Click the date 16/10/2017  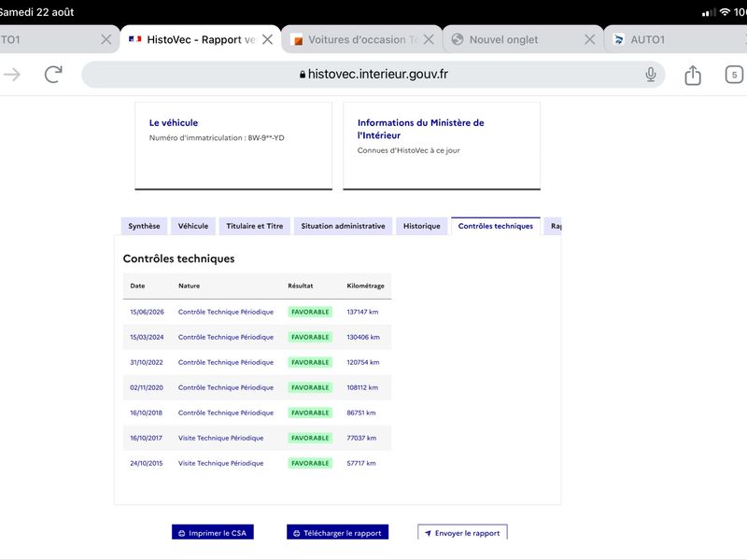(146, 438)
